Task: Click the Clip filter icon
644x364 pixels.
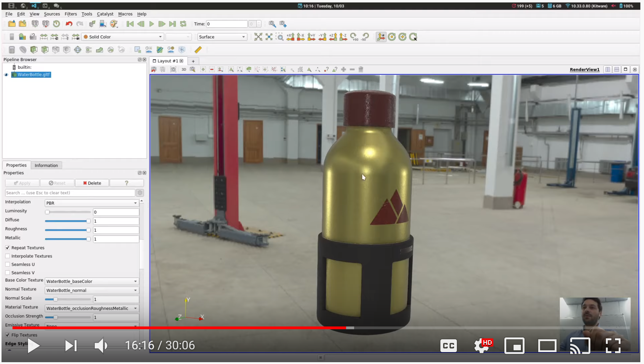Action: pyautogui.click(x=34, y=50)
